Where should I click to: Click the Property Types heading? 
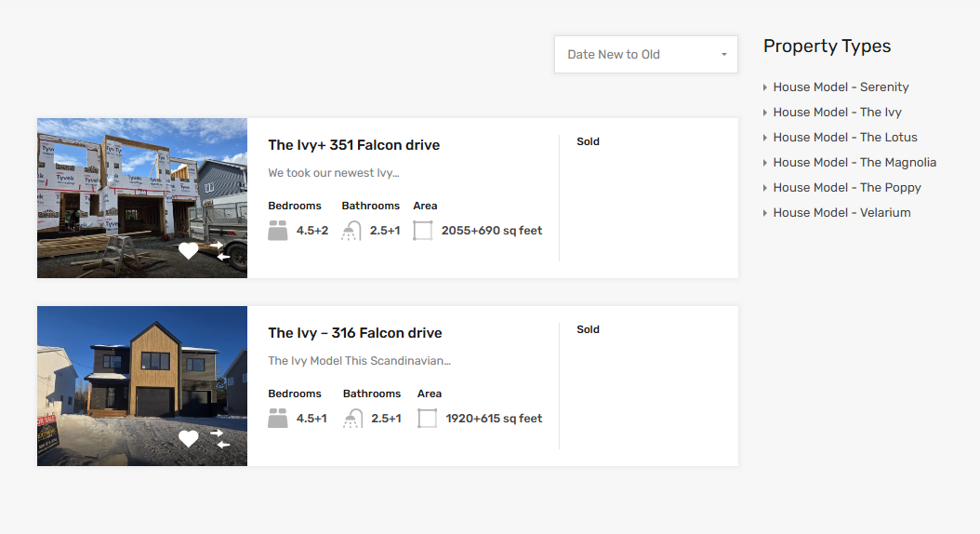click(x=827, y=47)
